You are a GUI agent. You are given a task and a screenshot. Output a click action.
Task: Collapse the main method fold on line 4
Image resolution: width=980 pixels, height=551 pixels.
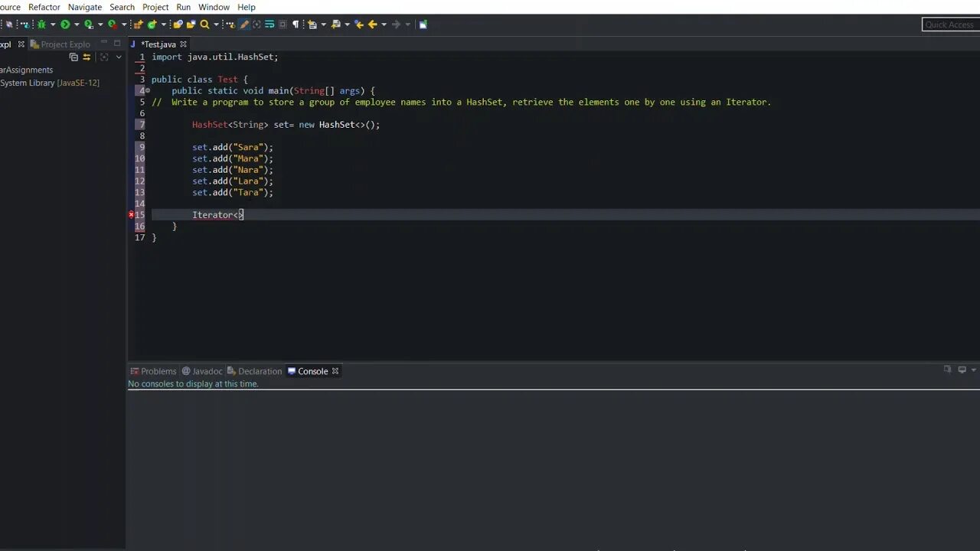pyautogui.click(x=148, y=90)
